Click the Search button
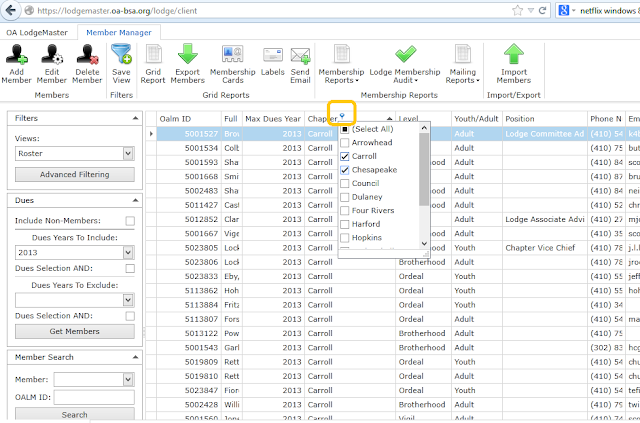The image size is (640, 423). [x=75, y=414]
